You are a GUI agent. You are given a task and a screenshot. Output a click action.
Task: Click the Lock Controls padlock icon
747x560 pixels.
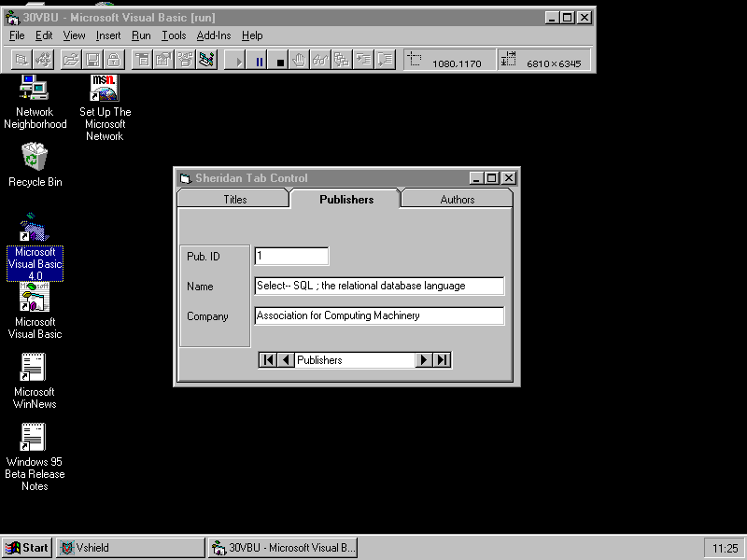click(x=114, y=61)
